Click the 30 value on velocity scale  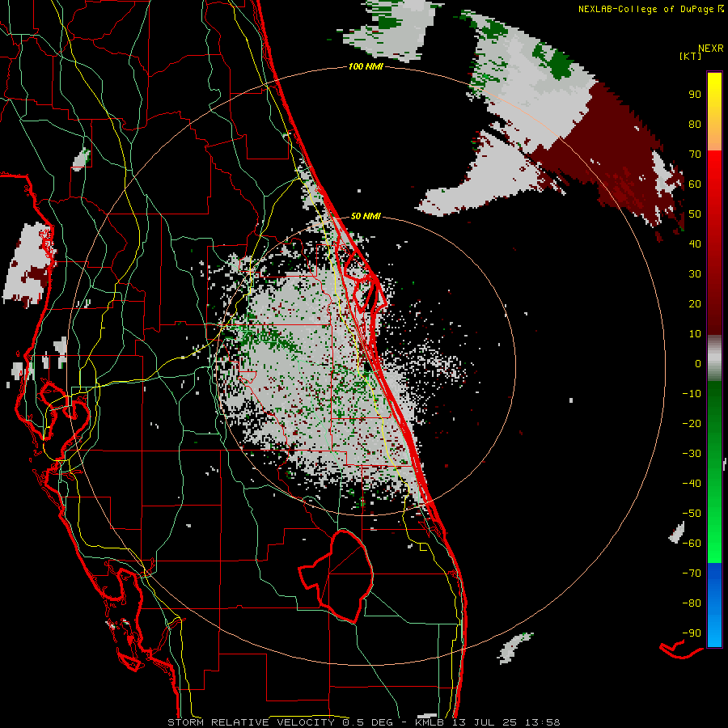point(695,274)
